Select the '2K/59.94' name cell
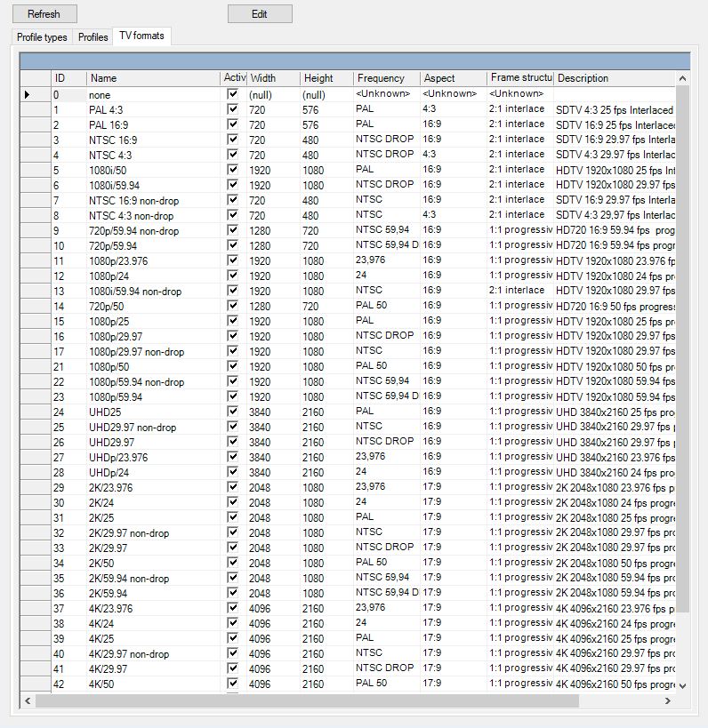This screenshot has height=728, width=708. (153, 594)
